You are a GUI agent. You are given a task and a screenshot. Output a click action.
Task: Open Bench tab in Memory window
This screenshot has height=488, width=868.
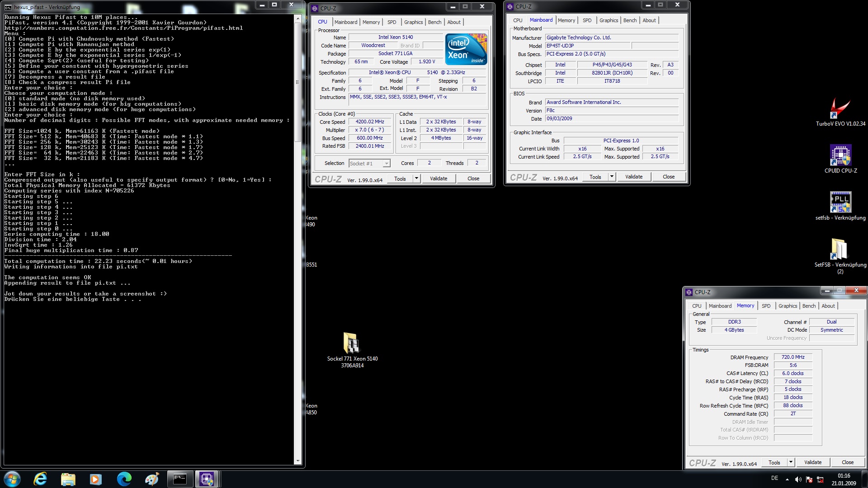[x=809, y=306]
